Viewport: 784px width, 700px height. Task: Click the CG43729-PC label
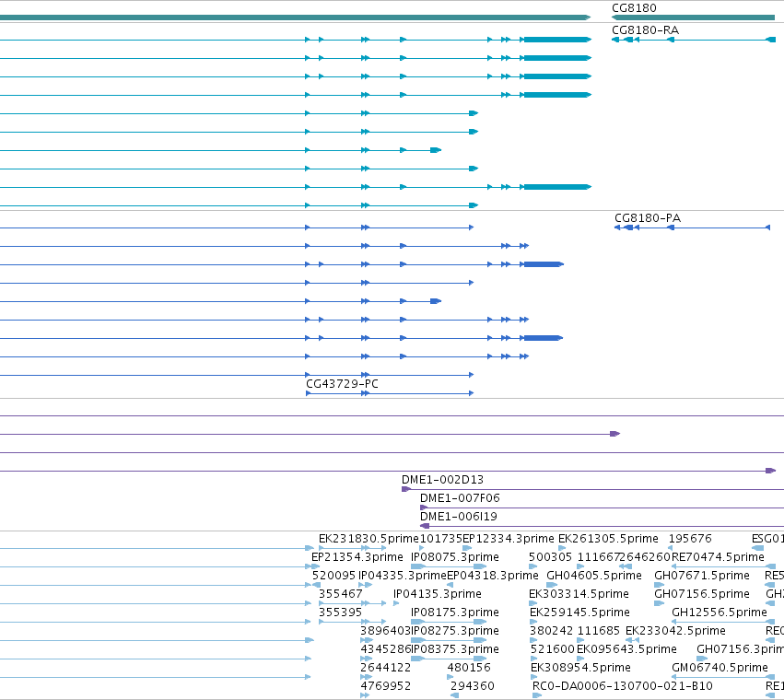(342, 384)
